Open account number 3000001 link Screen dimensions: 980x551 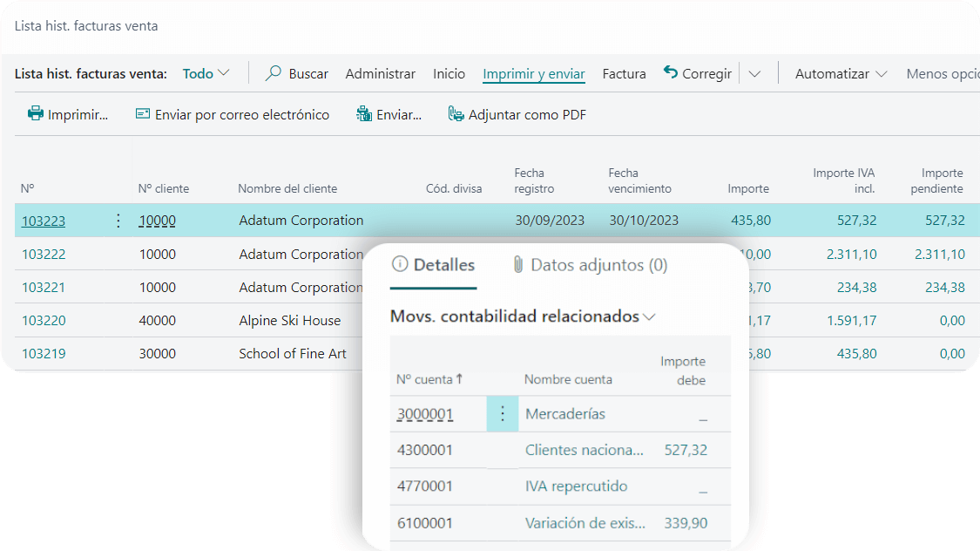click(x=425, y=414)
